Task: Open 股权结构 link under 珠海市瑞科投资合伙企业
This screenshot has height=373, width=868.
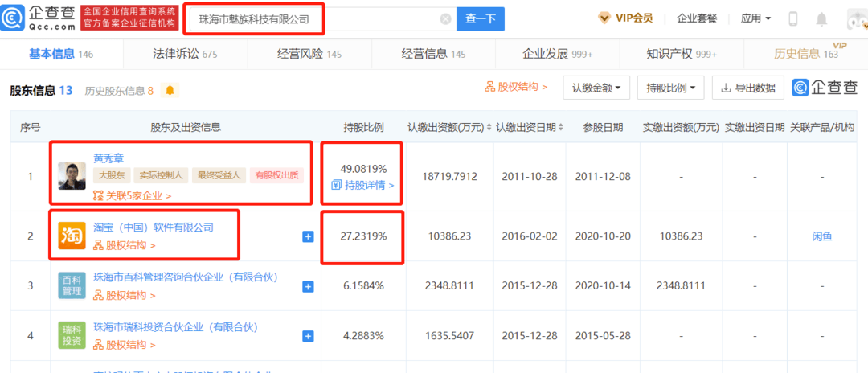Action: pos(124,345)
